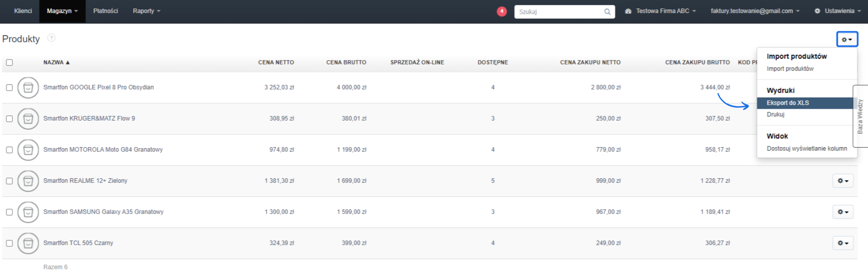This screenshot has height=274, width=868.
Task: Click the 306,27 zł gross purchase price
Action: click(x=717, y=243)
